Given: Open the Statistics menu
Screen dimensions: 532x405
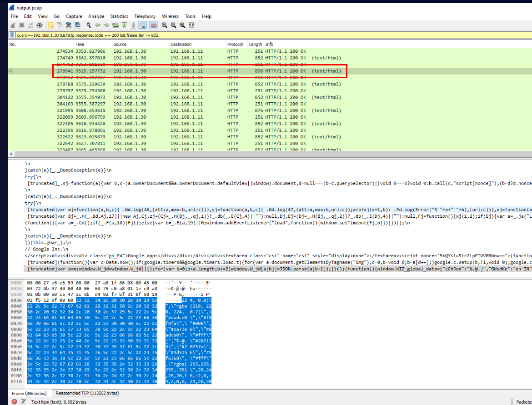Looking at the screenshot, I should point(119,16).
